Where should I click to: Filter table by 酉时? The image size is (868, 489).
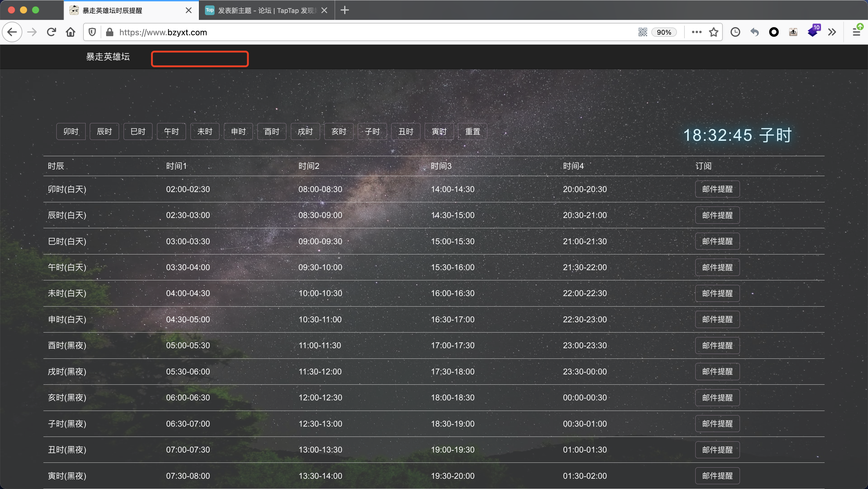pos(272,131)
